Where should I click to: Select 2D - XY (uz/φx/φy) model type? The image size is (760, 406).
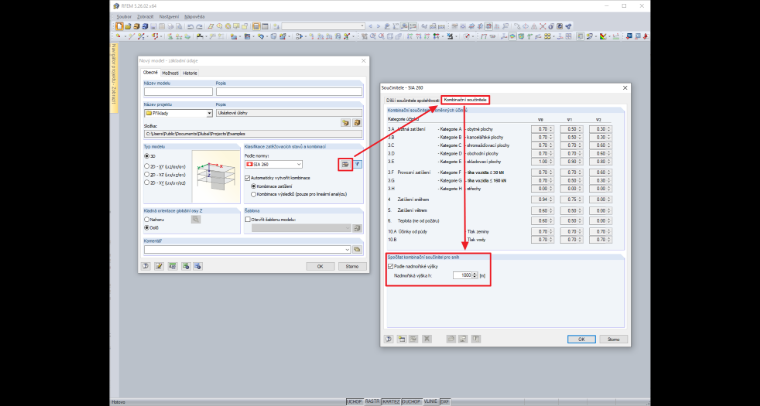147,166
